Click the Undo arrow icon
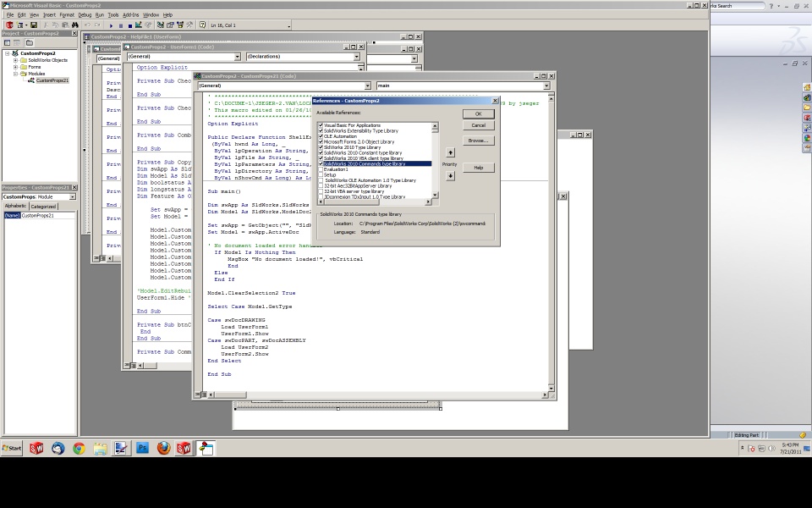This screenshot has width=812, height=508. [87, 25]
